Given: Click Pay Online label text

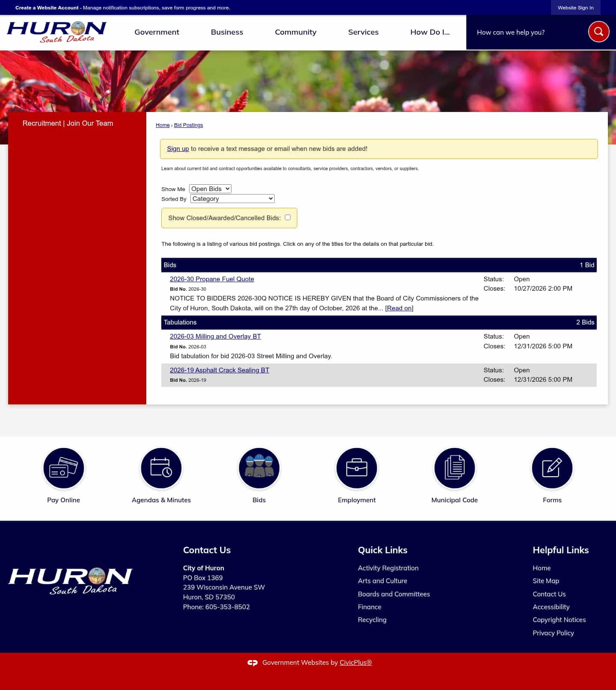Looking at the screenshot, I should click(x=64, y=500).
